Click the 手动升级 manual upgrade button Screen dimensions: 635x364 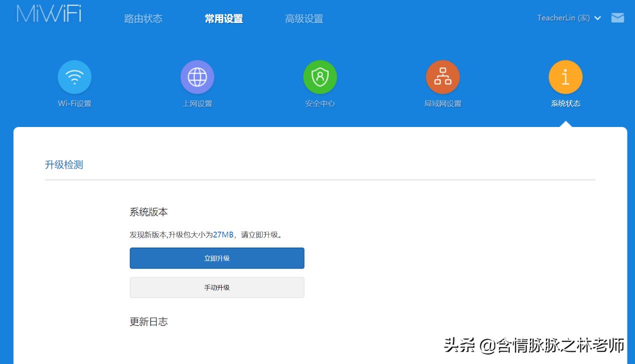(x=217, y=287)
